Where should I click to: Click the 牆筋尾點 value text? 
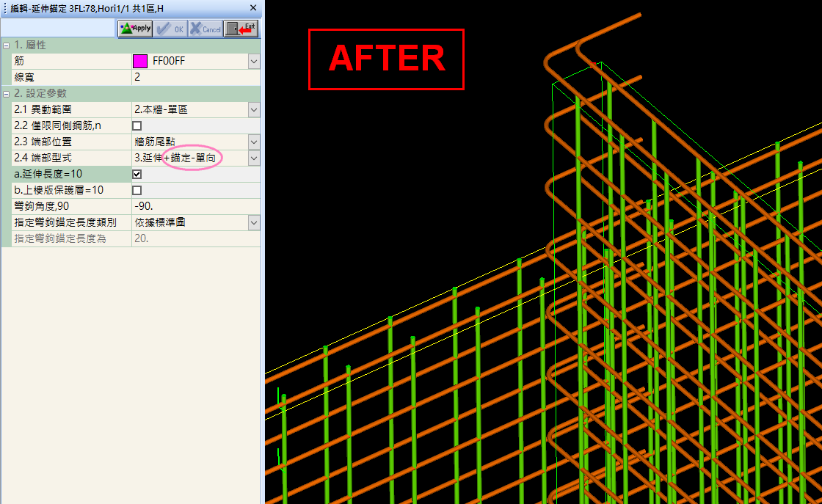[155, 142]
